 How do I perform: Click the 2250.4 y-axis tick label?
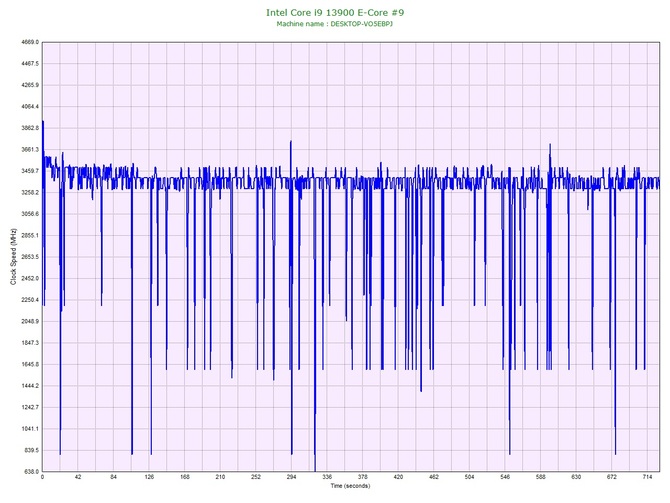tap(30, 300)
